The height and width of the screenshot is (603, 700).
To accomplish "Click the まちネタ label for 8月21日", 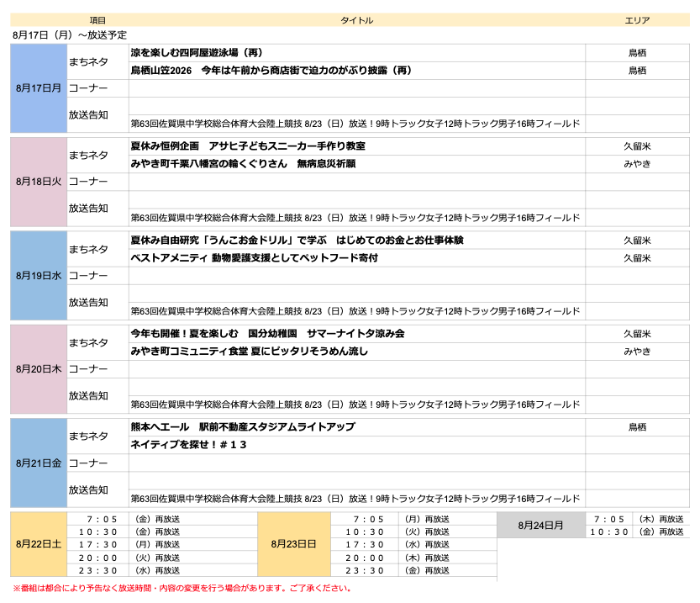I will click(x=88, y=436).
